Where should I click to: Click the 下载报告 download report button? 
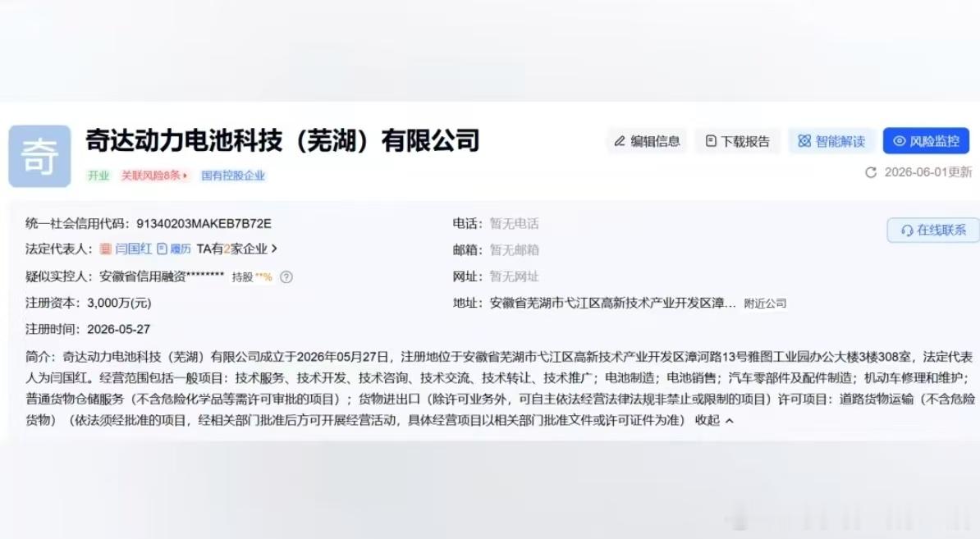(738, 141)
